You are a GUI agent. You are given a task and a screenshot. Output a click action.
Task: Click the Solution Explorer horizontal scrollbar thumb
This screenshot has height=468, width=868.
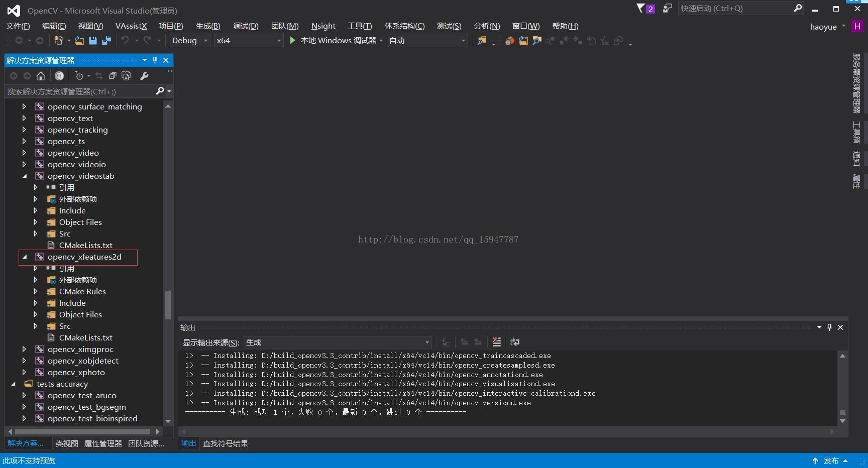(x=82, y=431)
